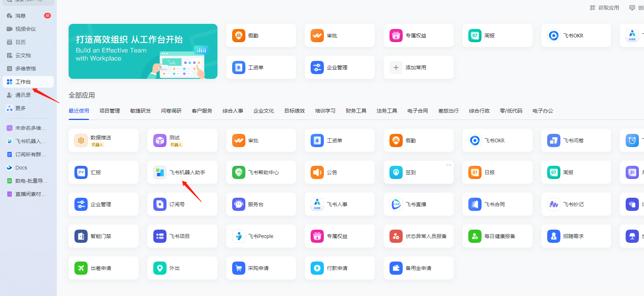Viewport: 644px width, 296px height.
Task: Open 云文档 in the sidebar
Action: click(x=28, y=55)
